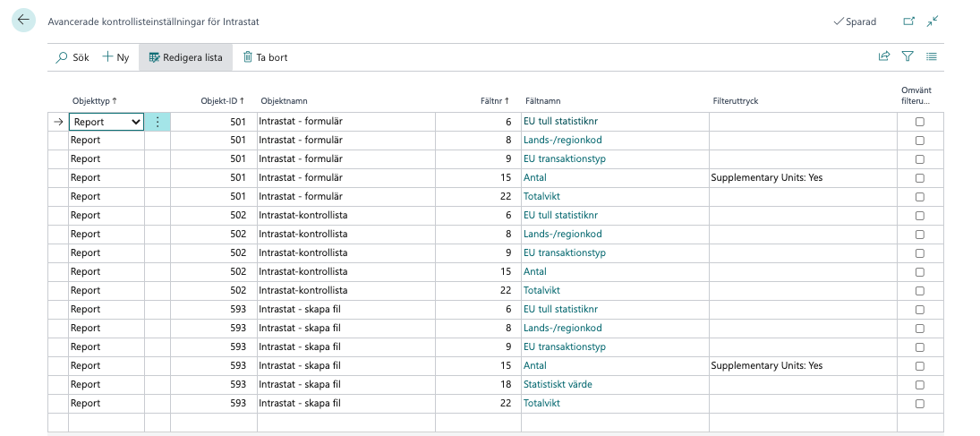This screenshot has height=436, width=980.
Task: Click the collapse page arrows icon
Action: (x=932, y=21)
